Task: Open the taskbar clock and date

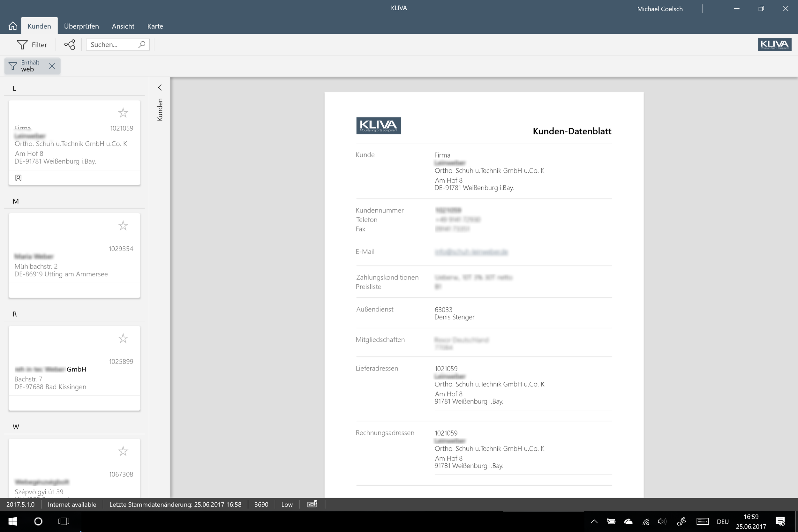Action: point(751,521)
